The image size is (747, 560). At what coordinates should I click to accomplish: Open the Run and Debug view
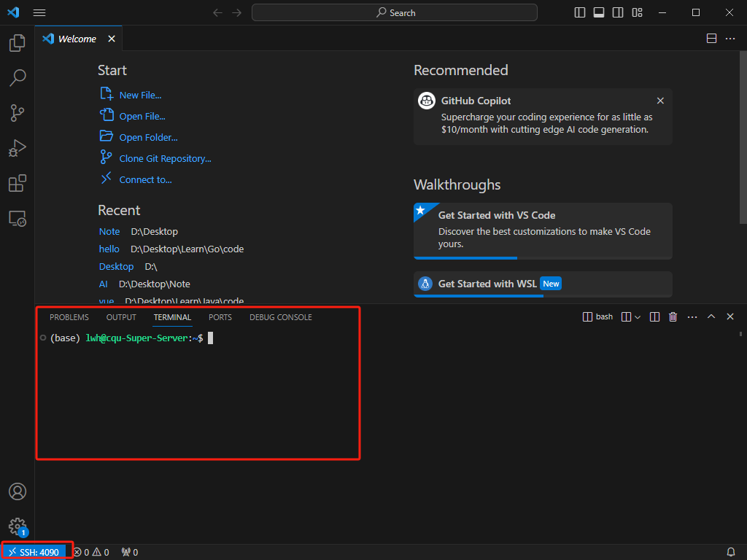pyautogui.click(x=18, y=148)
